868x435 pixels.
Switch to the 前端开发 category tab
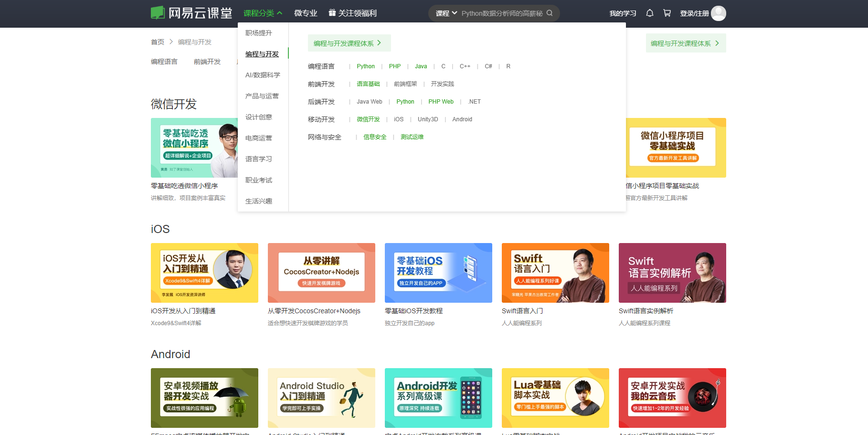click(x=207, y=61)
